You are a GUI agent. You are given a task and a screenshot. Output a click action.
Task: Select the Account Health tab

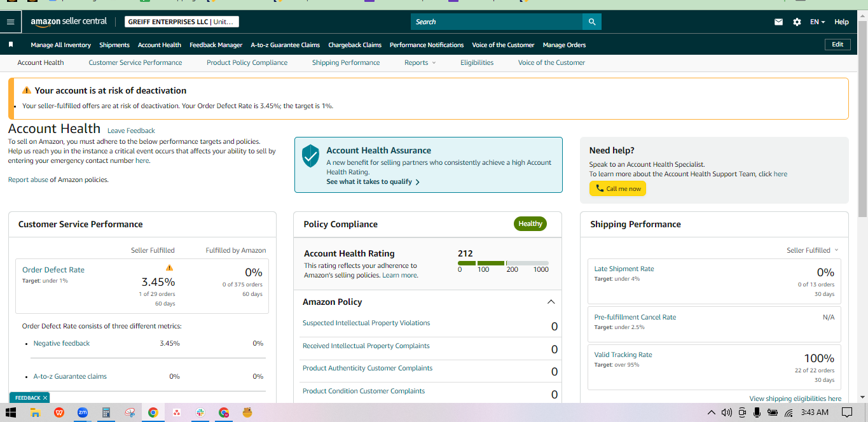41,62
